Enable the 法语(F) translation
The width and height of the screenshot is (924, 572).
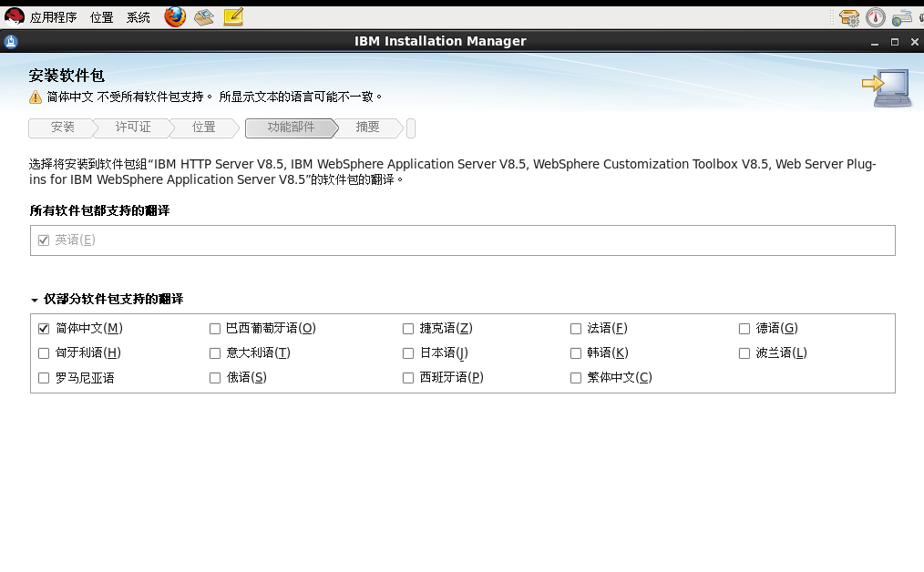click(x=576, y=329)
